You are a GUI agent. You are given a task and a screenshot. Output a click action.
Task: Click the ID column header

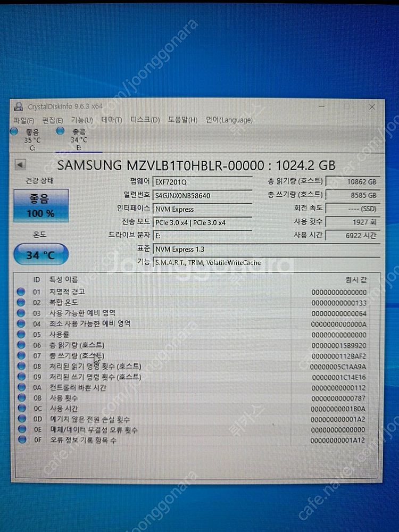point(37,280)
